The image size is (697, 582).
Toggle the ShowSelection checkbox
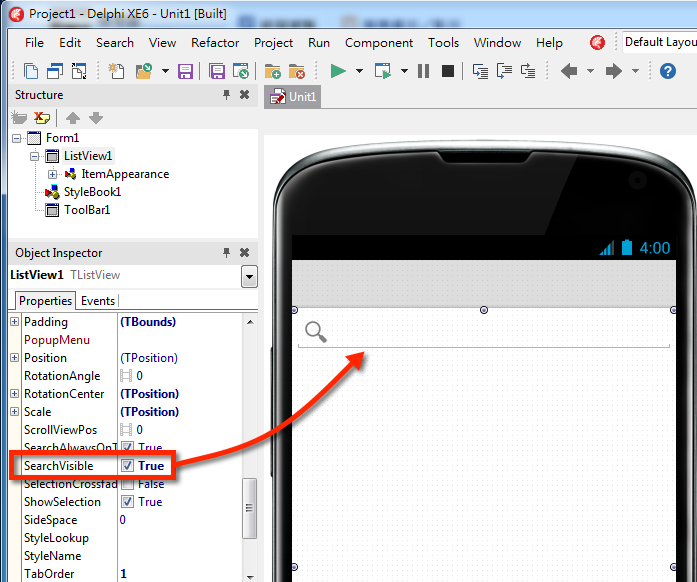tap(127, 502)
